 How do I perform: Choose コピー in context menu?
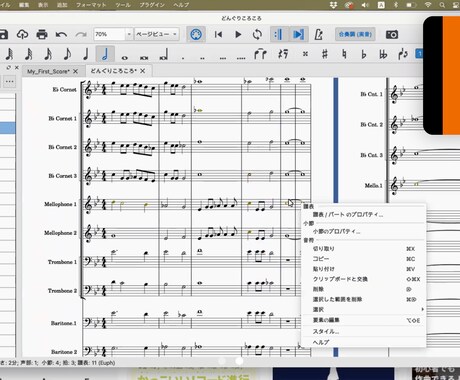363,259
